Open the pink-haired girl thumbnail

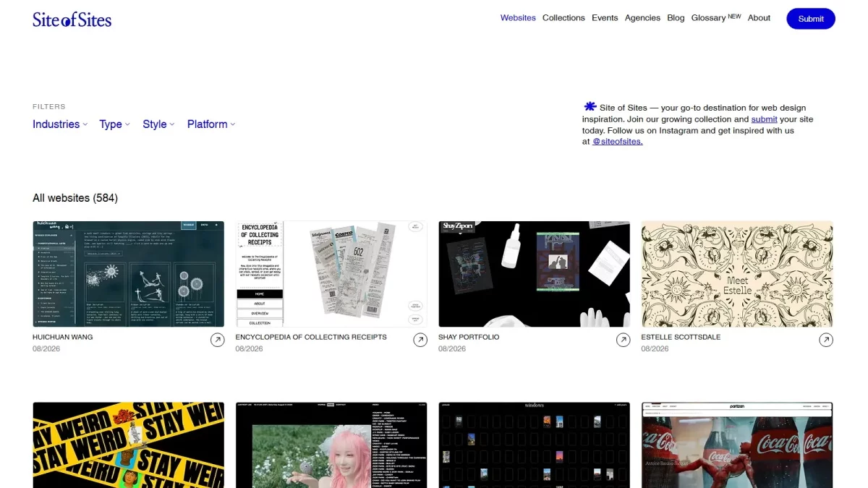coord(331,445)
